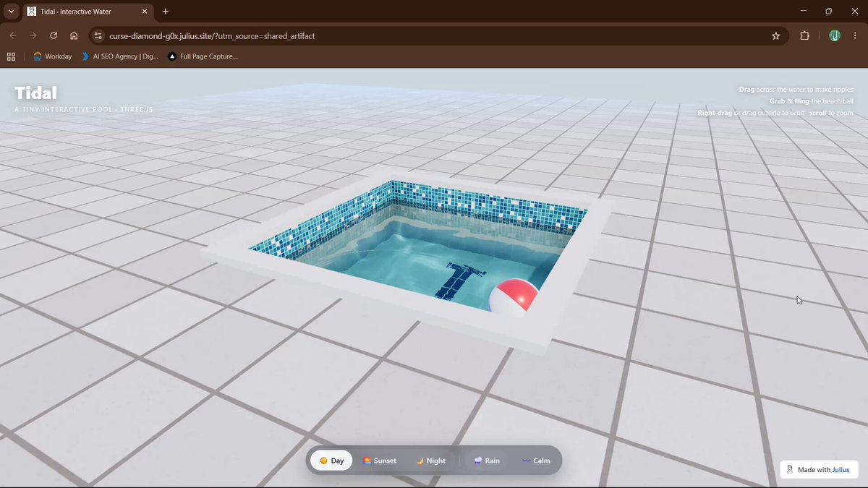Open the tab search dropdown arrow
Screen dimensions: 868x488
click(11, 12)
